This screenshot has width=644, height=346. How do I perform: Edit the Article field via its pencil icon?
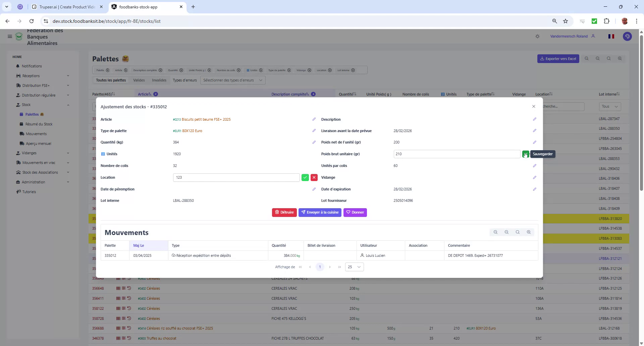tap(314, 119)
